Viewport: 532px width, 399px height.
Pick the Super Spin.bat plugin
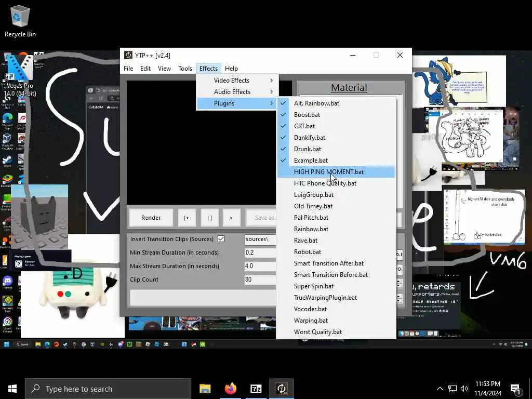336,286
